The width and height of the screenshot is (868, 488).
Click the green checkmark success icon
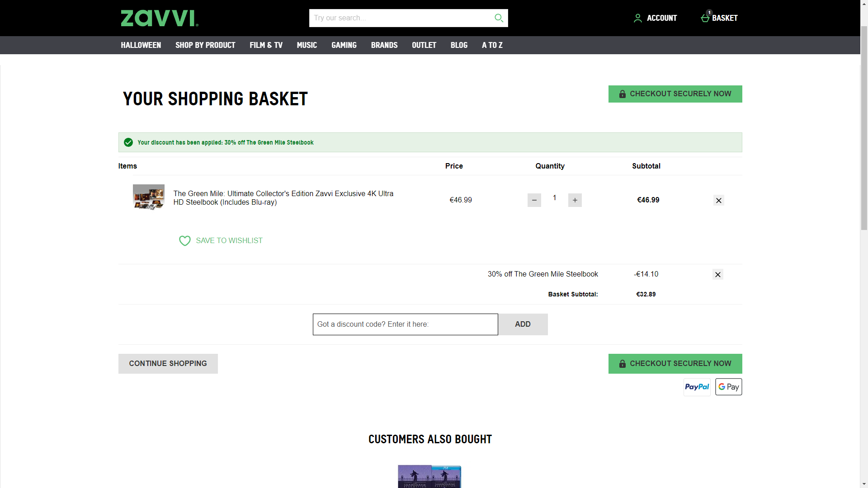click(x=128, y=142)
